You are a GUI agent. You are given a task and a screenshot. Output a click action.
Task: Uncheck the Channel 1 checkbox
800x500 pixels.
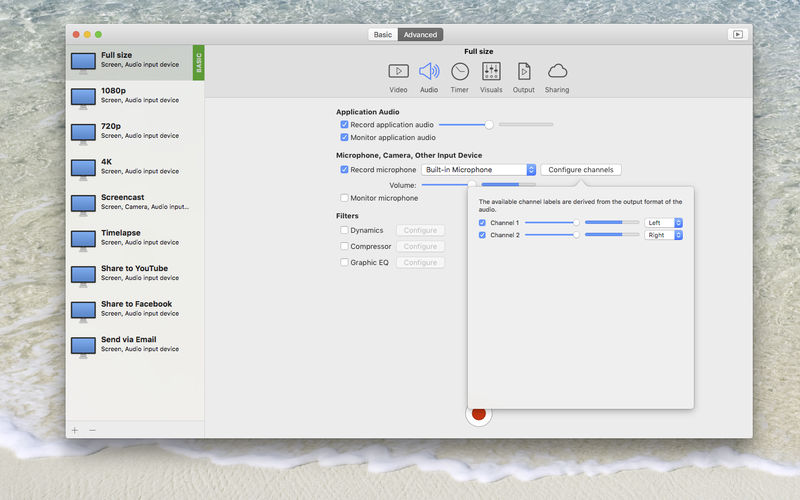tap(482, 223)
